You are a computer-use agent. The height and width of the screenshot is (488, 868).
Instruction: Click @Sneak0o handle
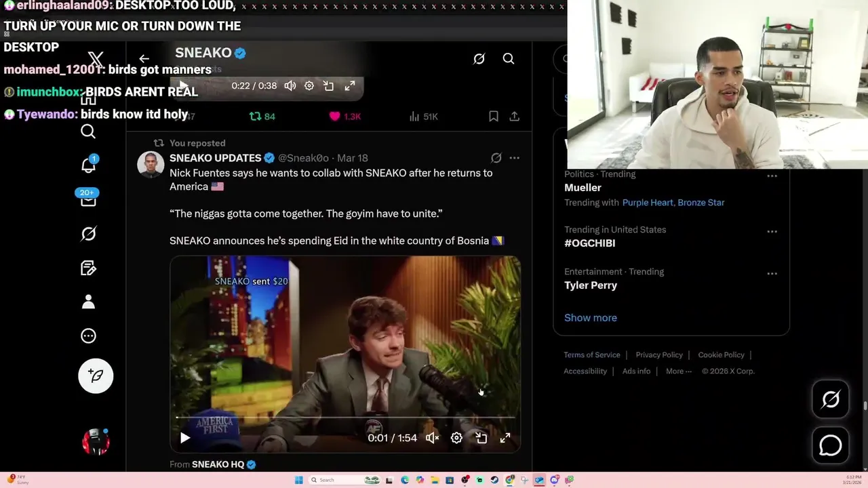(x=303, y=158)
